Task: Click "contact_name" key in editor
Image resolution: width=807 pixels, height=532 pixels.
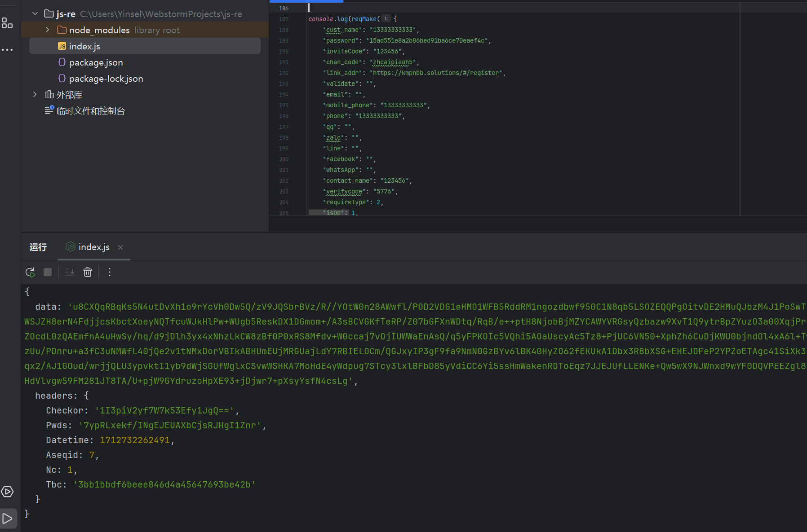Action: (x=348, y=180)
